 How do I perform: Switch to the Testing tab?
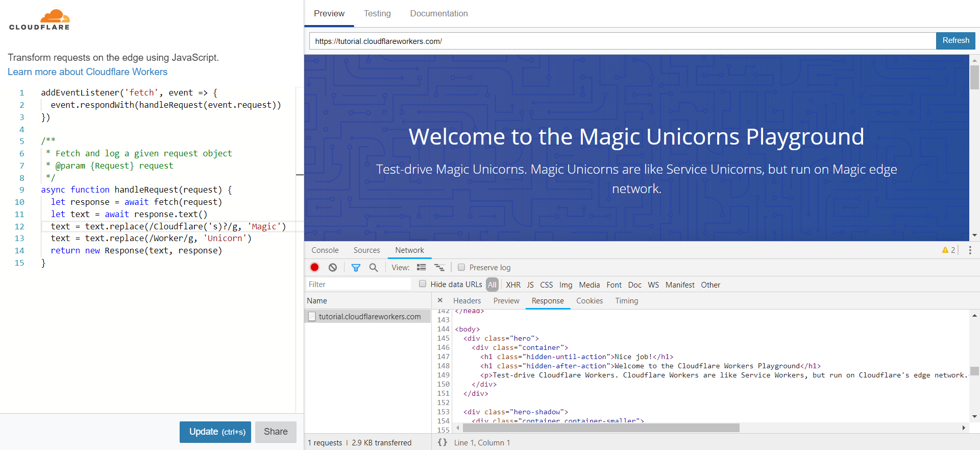tap(377, 13)
